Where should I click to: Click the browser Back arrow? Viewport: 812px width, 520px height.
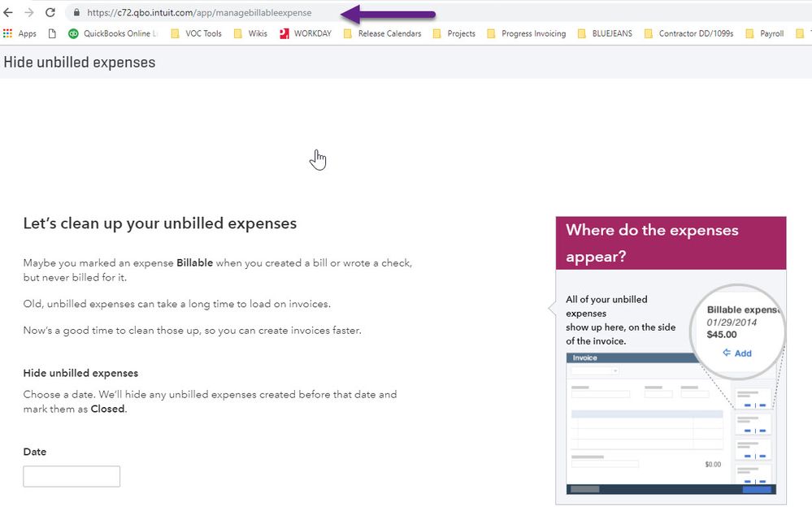pos(8,12)
